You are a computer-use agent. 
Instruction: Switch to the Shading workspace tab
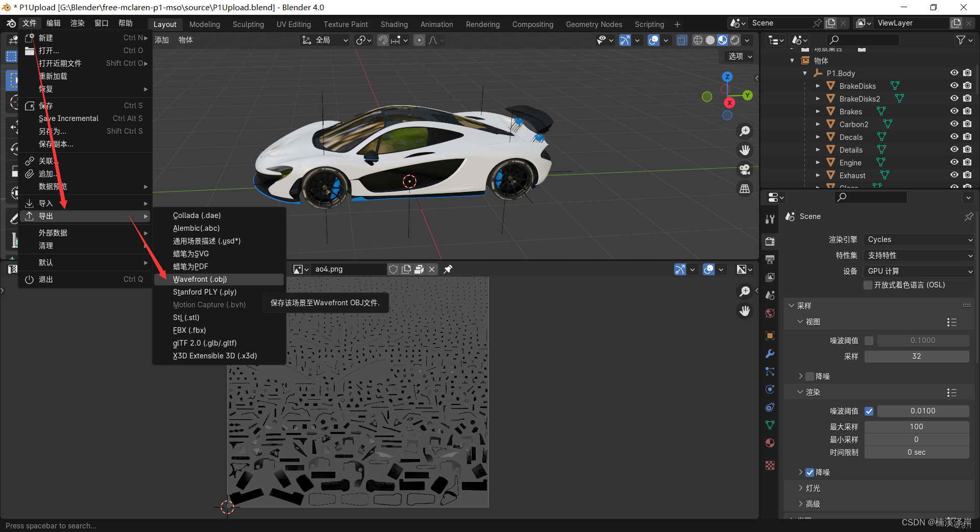(x=394, y=24)
